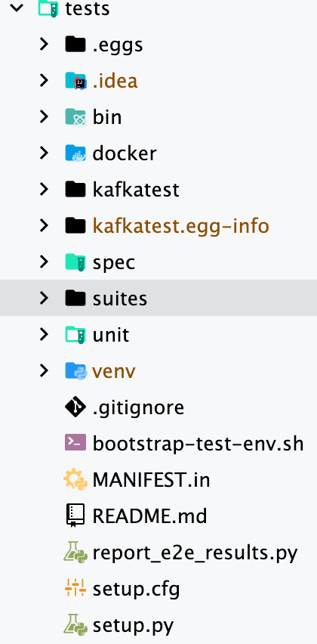317x644 pixels.
Task: Expand the .eggs folder arrow
Action: point(44,44)
